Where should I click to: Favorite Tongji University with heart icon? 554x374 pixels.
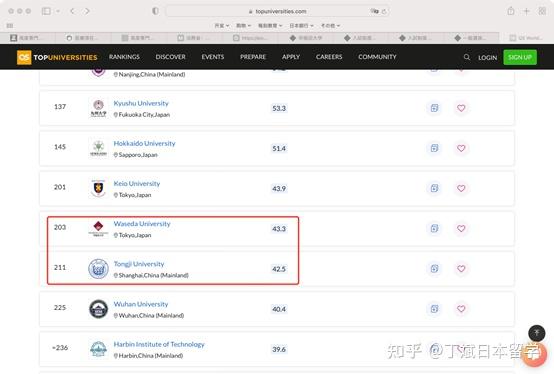[461, 269]
